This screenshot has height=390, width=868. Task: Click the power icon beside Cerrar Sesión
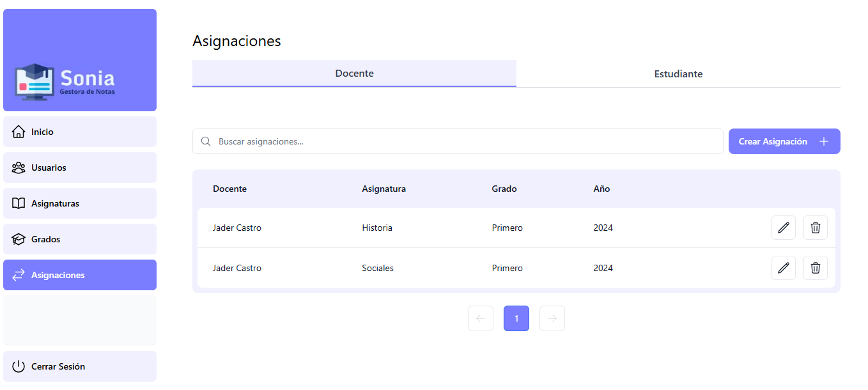[19, 366]
